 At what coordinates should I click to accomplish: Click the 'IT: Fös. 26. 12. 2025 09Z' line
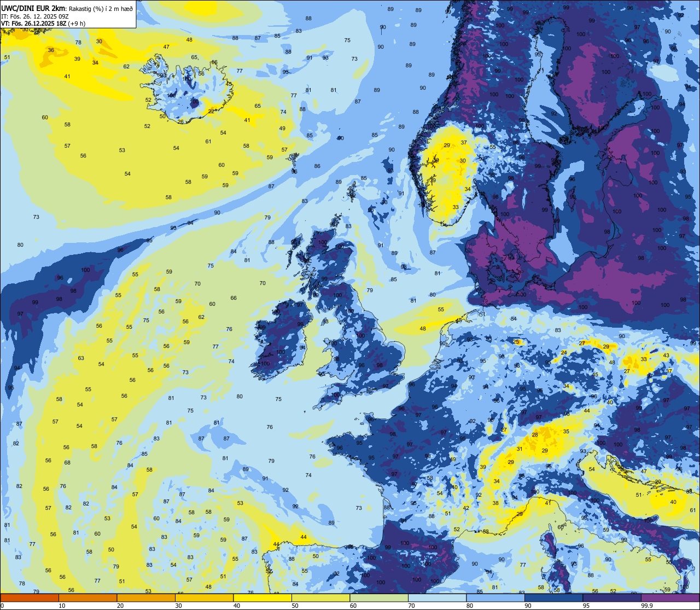click(34, 16)
